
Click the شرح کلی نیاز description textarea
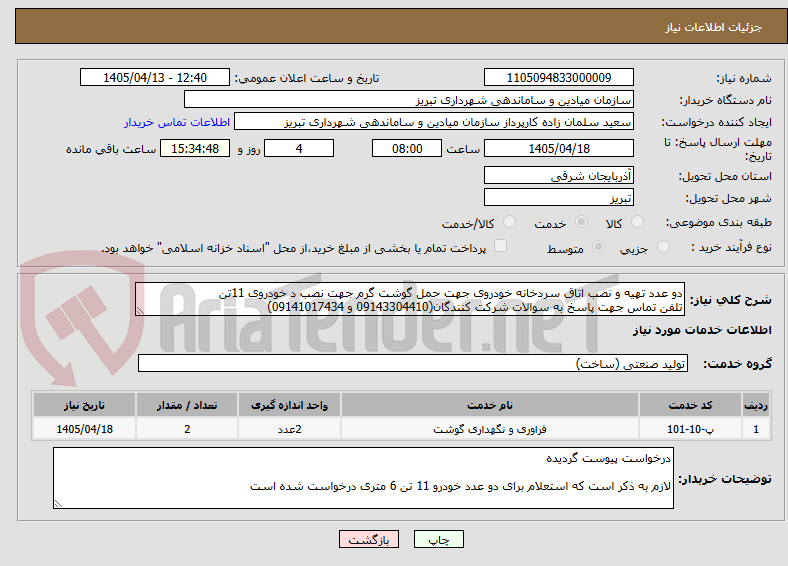(410, 300)
